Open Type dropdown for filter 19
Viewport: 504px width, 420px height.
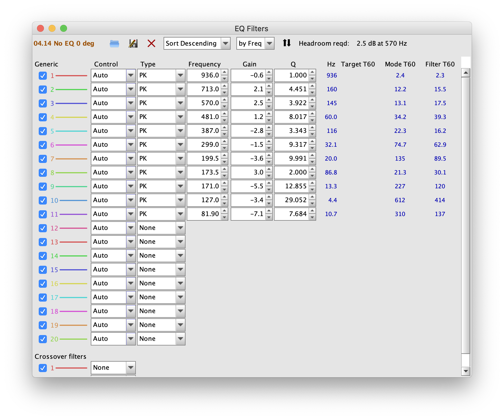tap(161, 325)
